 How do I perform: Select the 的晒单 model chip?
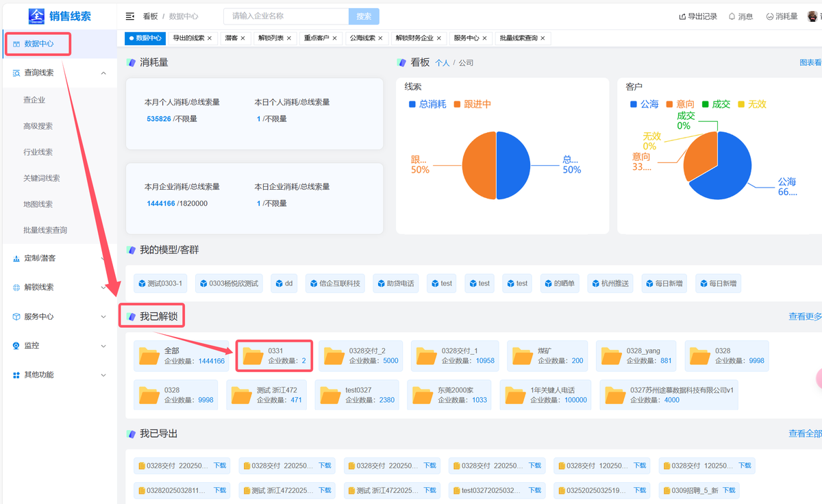click(x=560, y=283)
